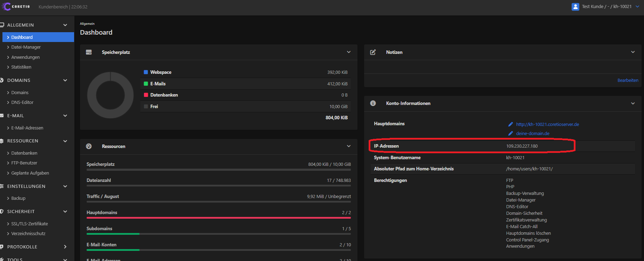The width and height of the screenshot is (644, 261).
Task: Click the E-Mail-Konten progress bar
Action: [x=219, y=250]
